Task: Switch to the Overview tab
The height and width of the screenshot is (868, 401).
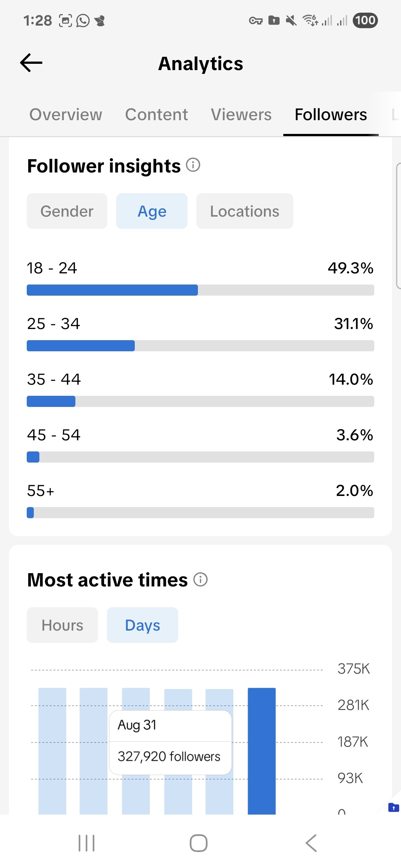Action: point(66,115)
